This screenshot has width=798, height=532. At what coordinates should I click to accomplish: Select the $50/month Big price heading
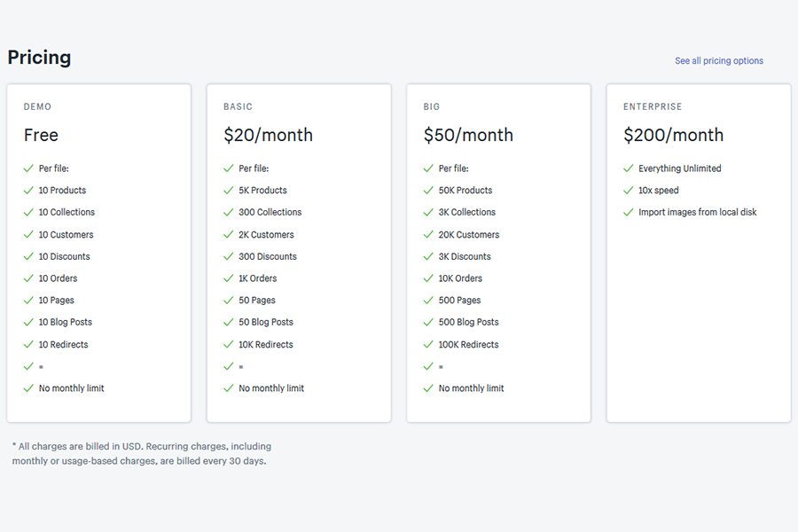468,135
